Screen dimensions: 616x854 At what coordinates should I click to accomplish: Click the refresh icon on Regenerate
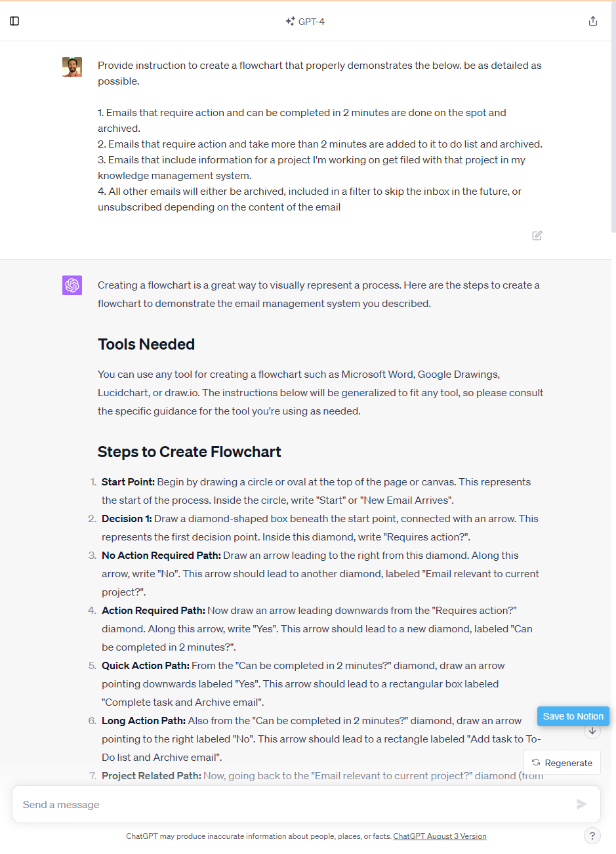click(x=535, y=762)
